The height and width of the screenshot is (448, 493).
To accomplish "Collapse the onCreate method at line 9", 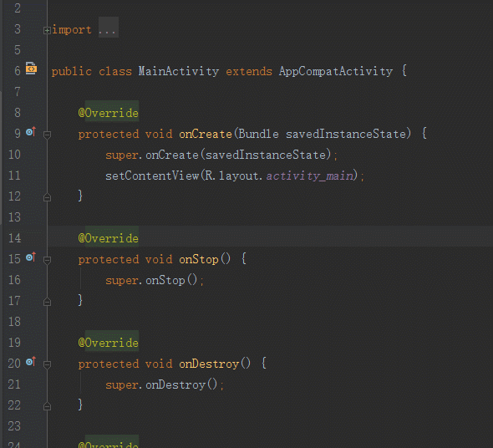I will coord(47,135).
